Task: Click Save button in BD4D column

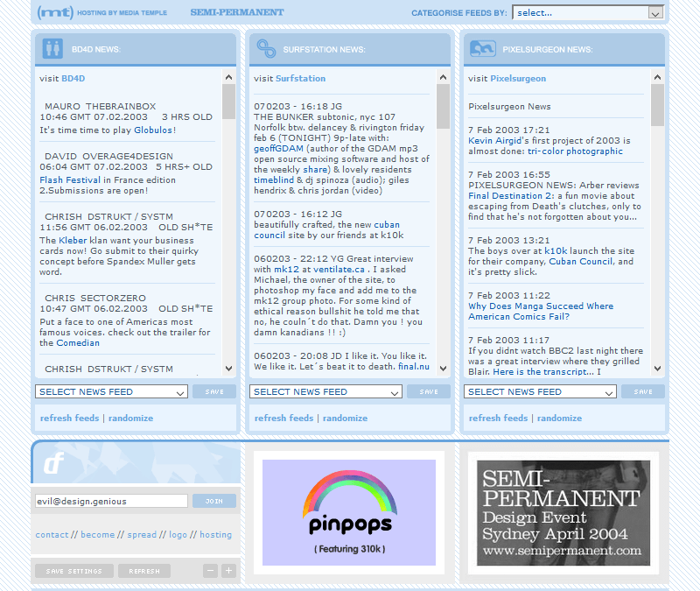Action: (214, 391)
